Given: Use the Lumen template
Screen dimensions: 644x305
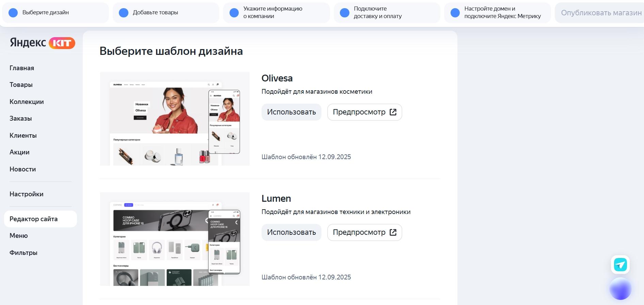Looking at the screenshot, I should pos(292,232).
